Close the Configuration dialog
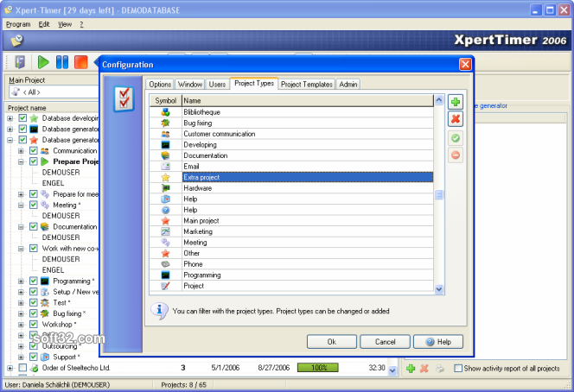 (465, 65)
